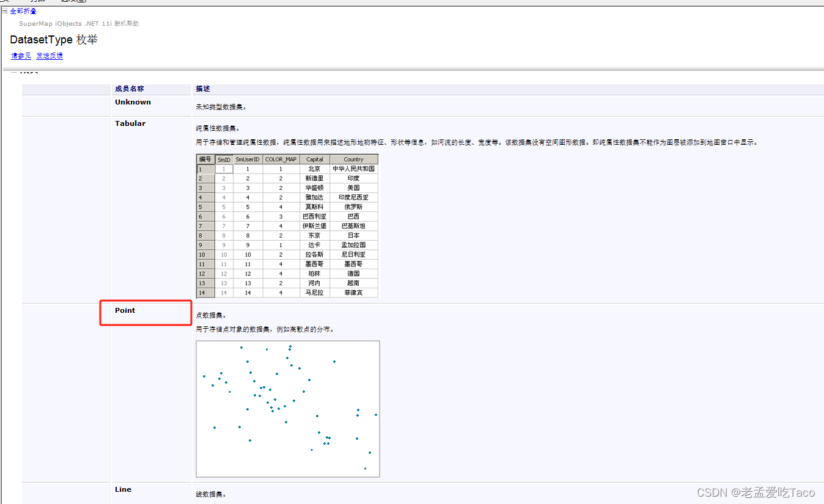The image size is (824, 504).
Task: Click the highlighted Point member name
Action: tap(125, 310)
